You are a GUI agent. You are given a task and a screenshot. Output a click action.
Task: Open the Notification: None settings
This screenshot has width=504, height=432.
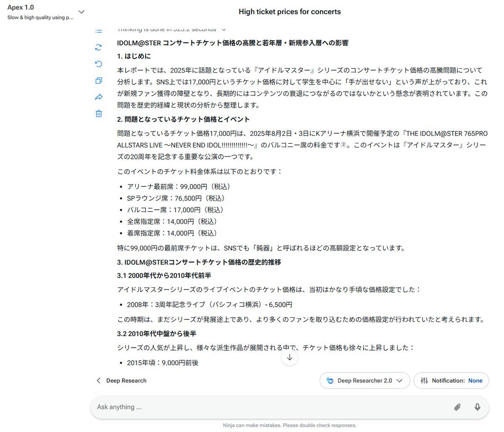(x=451, y=380)
